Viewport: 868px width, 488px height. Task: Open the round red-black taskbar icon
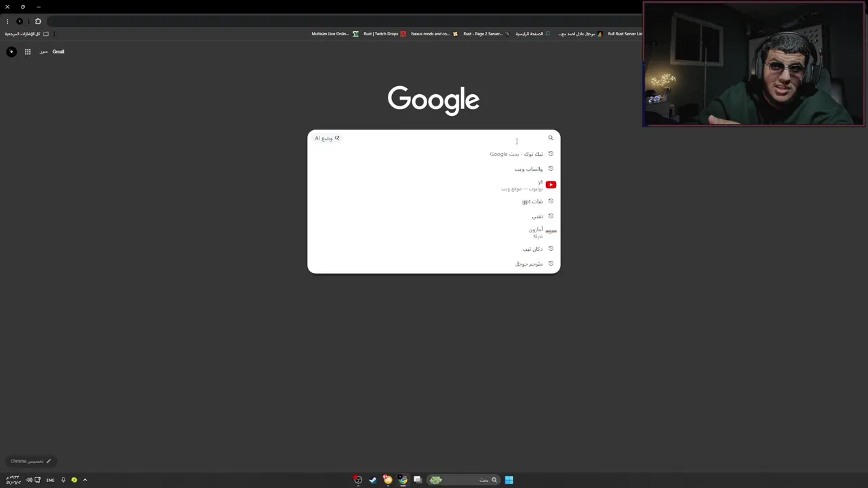tap(358, 480)
